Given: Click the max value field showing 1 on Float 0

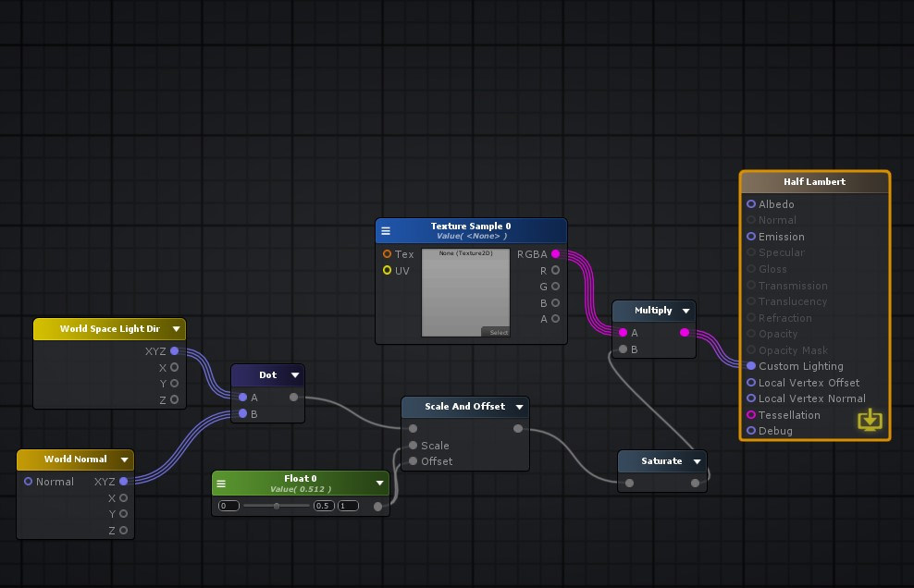Looking at the screenshot, I should [x=348, y=506].
